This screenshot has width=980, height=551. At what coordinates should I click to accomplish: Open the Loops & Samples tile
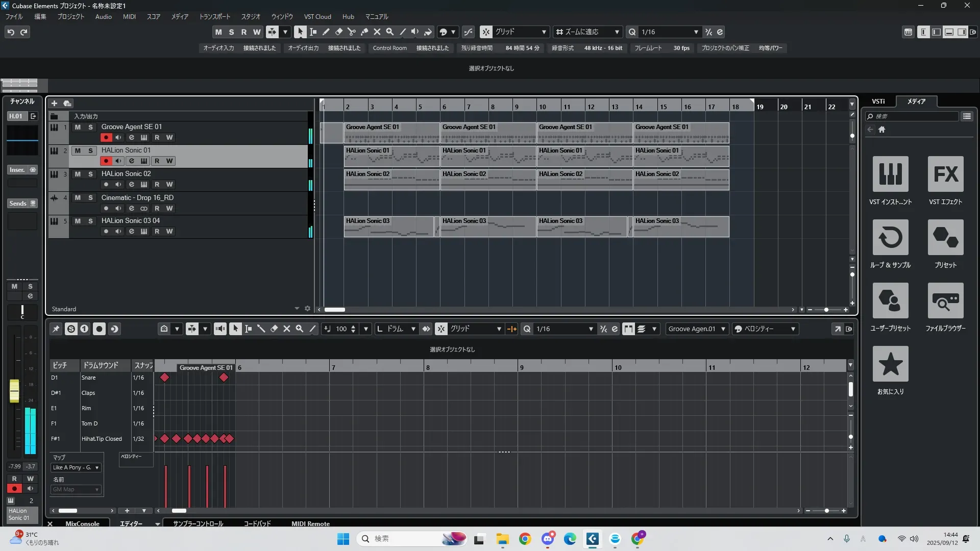(x=890, y=237)
